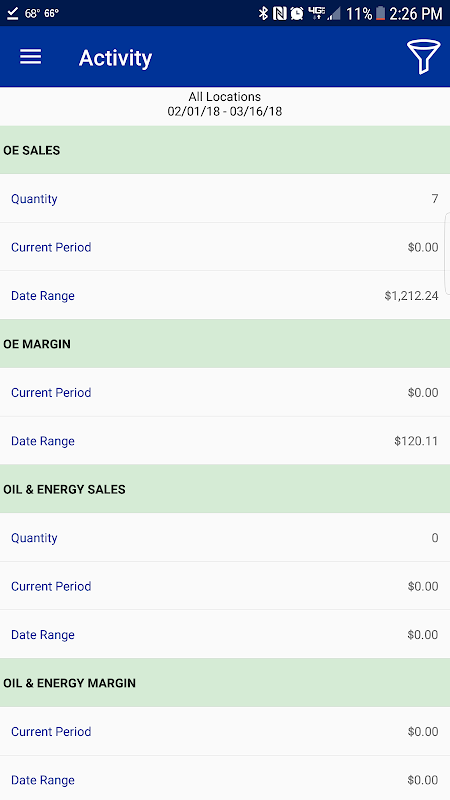Open Quantity row under OE SALES
Viewport: 450px width, 800px height.
[225, 198]
